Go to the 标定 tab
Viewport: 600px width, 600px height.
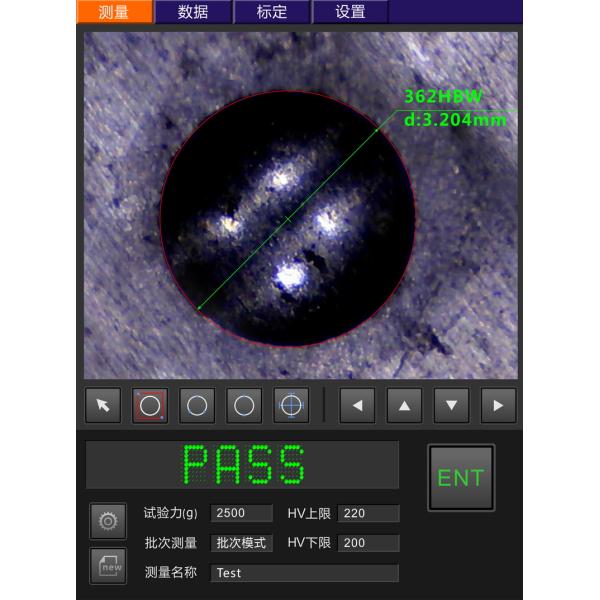point(272,12)
